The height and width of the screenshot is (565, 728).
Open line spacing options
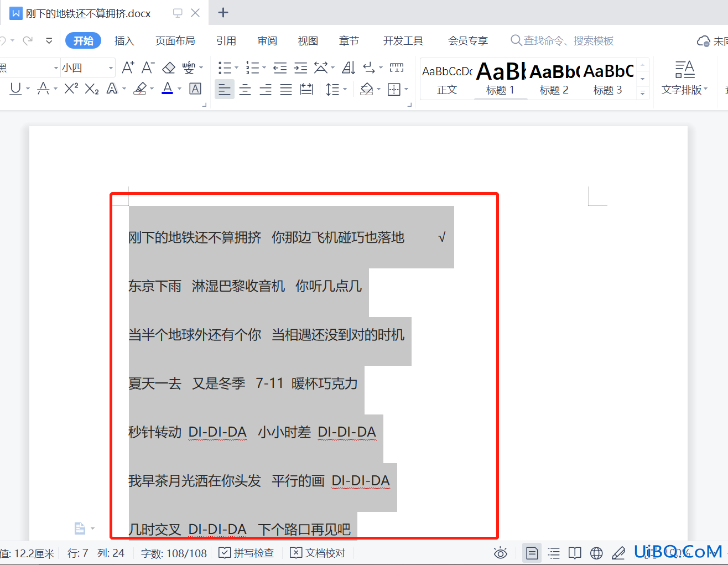tap(332, 89)
